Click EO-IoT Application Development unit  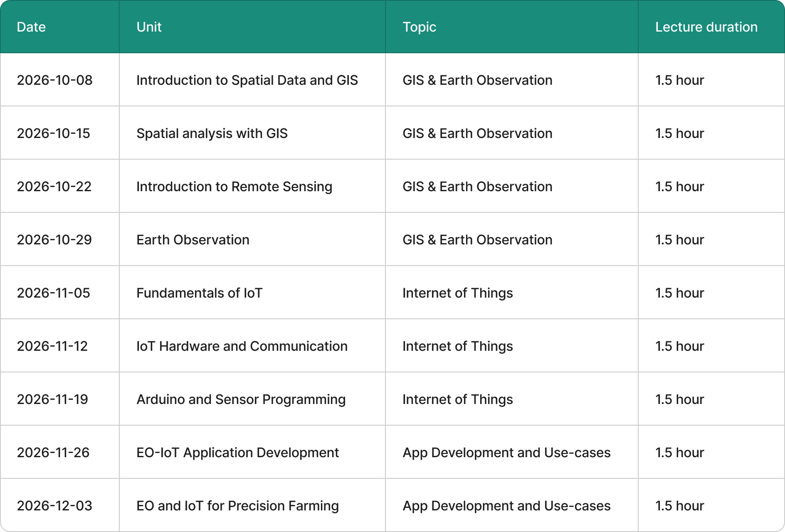coord(238,453)
